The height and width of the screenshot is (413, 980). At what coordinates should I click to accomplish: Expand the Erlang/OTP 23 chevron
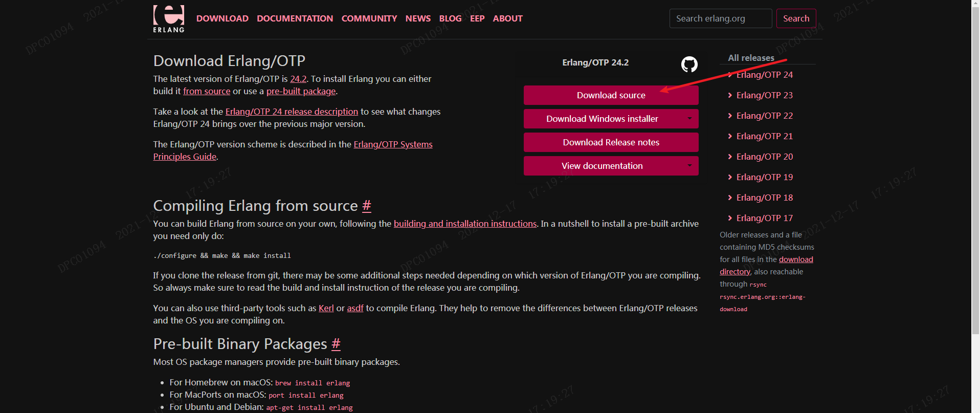730,95
